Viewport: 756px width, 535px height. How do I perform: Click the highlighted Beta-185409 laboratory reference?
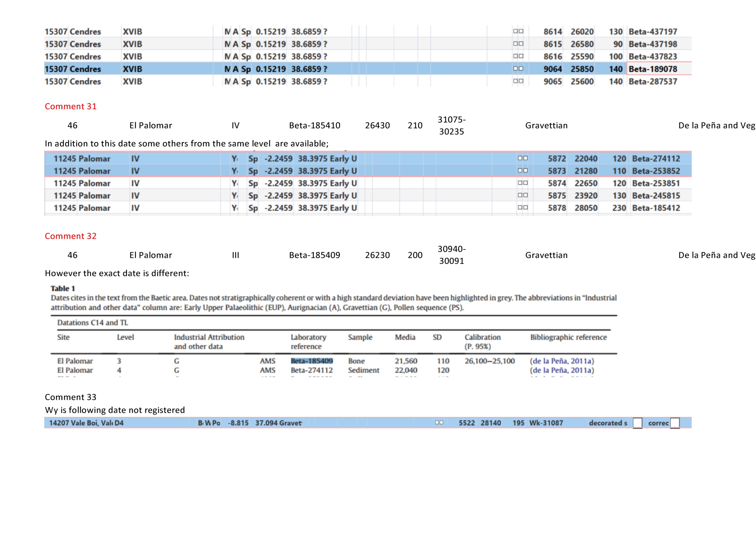click(x=312, y=361)
